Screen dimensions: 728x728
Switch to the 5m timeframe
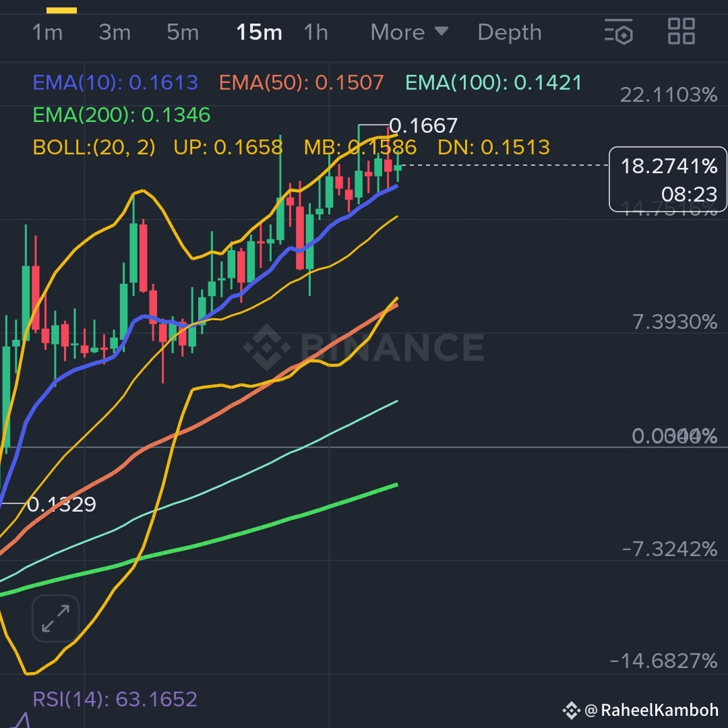pos(183,32)
